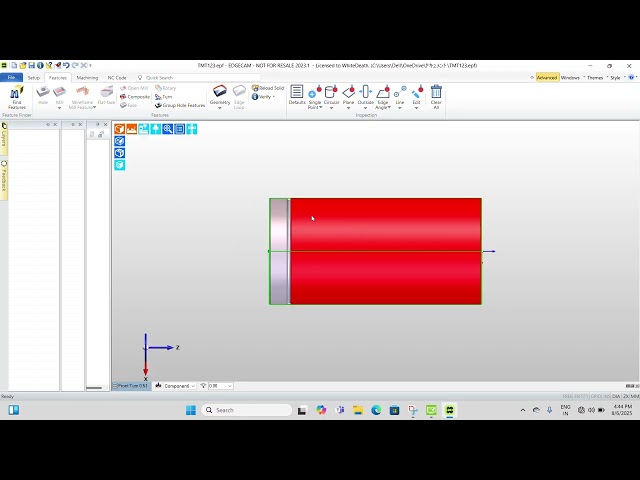
Task: Click the Reload Solid button
Action: coord(268,88)
